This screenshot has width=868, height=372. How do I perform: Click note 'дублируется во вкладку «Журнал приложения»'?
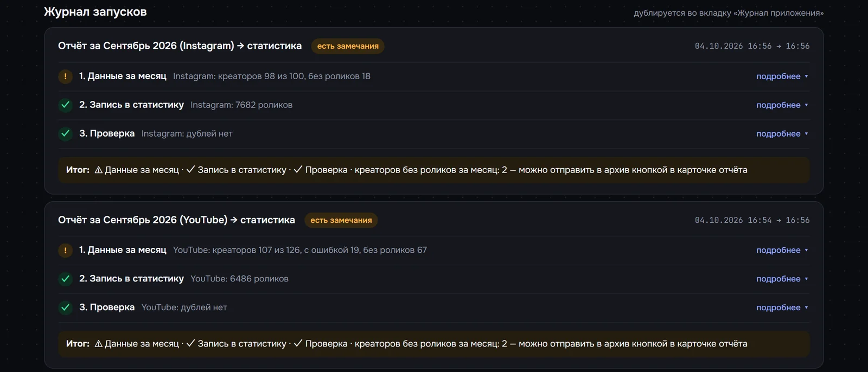(x=729, y=13)
